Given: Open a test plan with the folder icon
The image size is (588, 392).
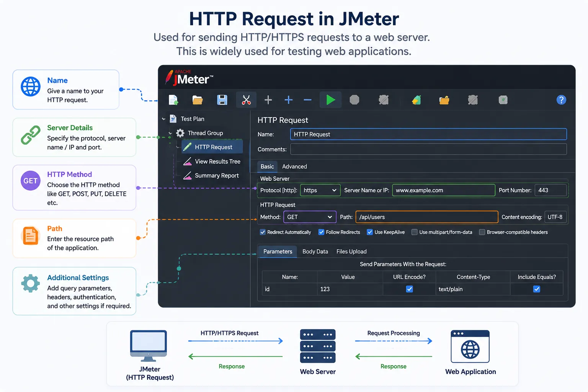Looking at the screenshot, I should [x=198, y=100].
